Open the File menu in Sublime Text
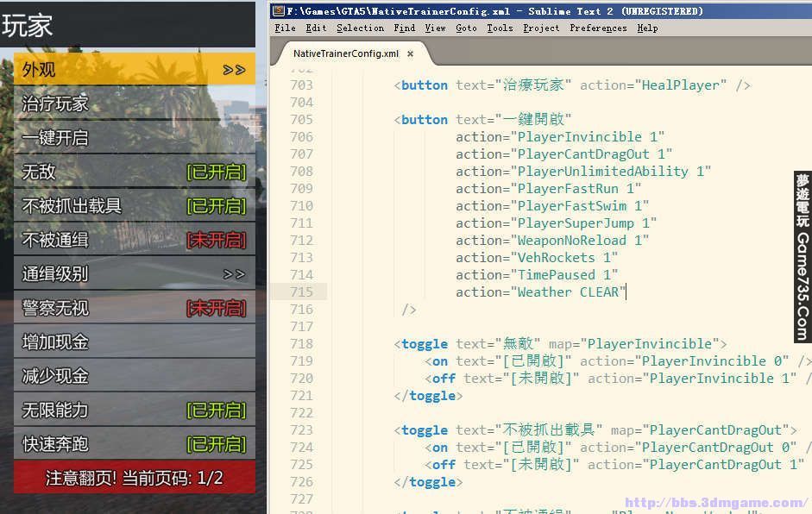 tap(285, 28)
